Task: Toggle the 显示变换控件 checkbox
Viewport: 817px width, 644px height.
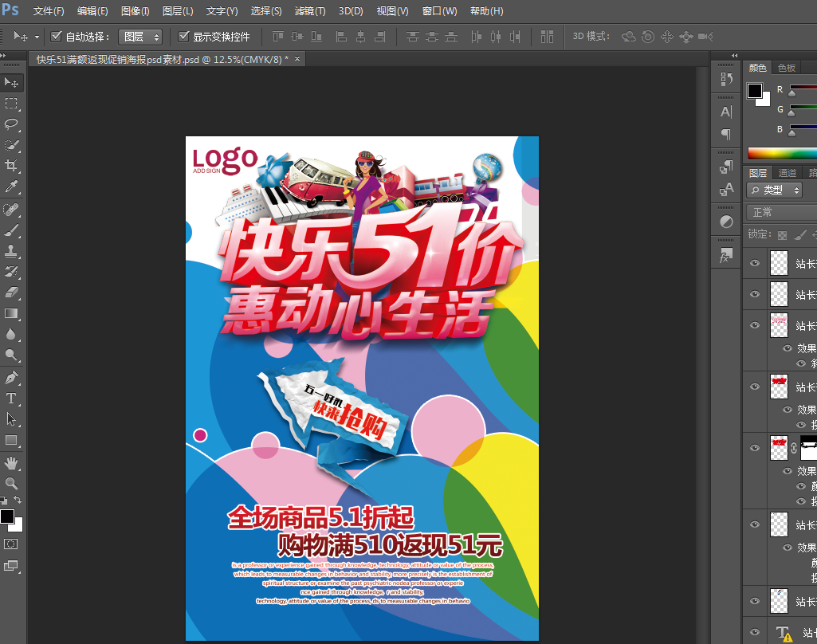Action: tap(184, 37)
